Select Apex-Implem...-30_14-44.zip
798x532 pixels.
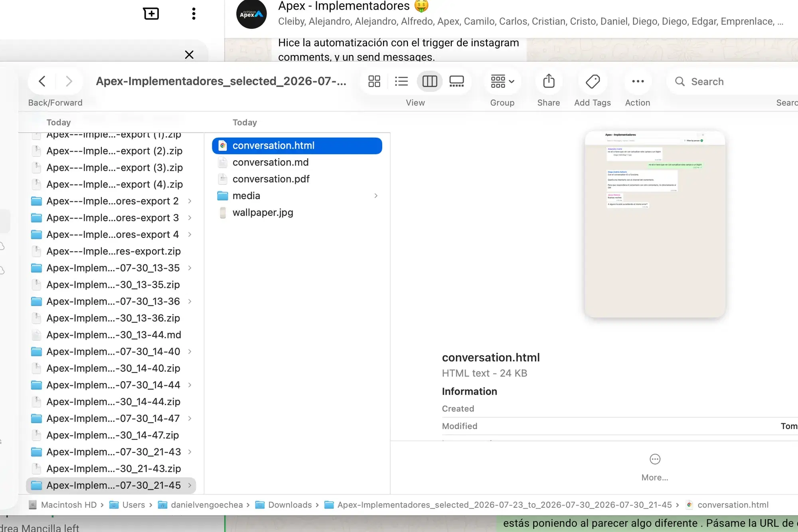[x=111, y=402]
